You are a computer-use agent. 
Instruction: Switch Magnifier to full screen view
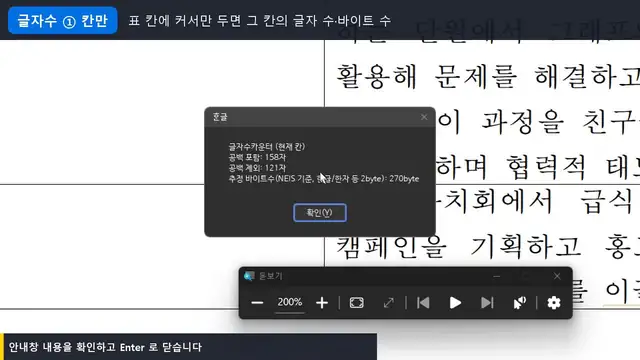[357, 303]
